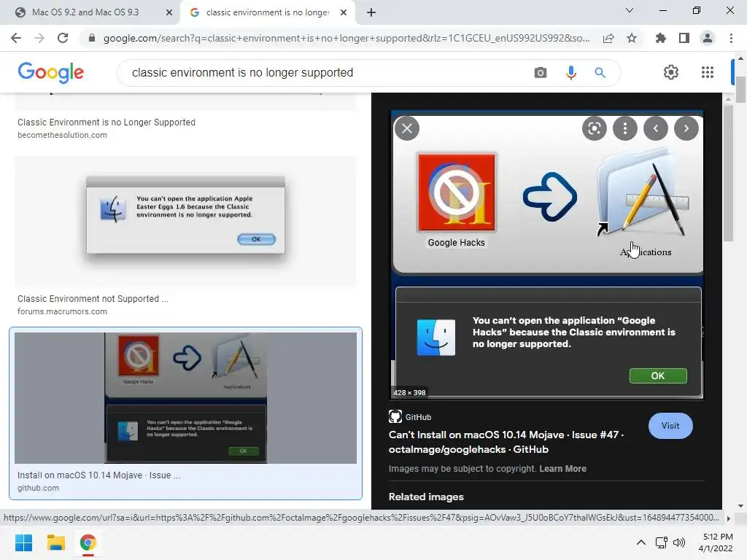Close the image preview panel
Image resolution: width=747 pixels, height=560 pixels.
coord(407,128)
